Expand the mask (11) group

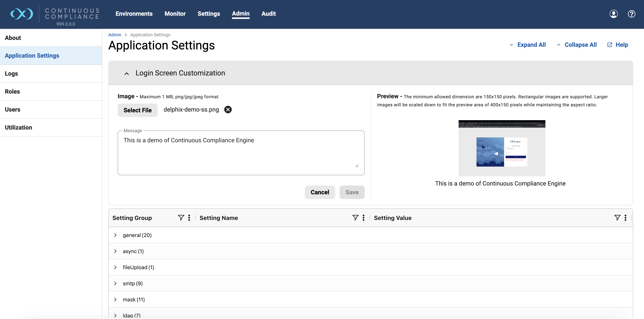click(115, 300)
